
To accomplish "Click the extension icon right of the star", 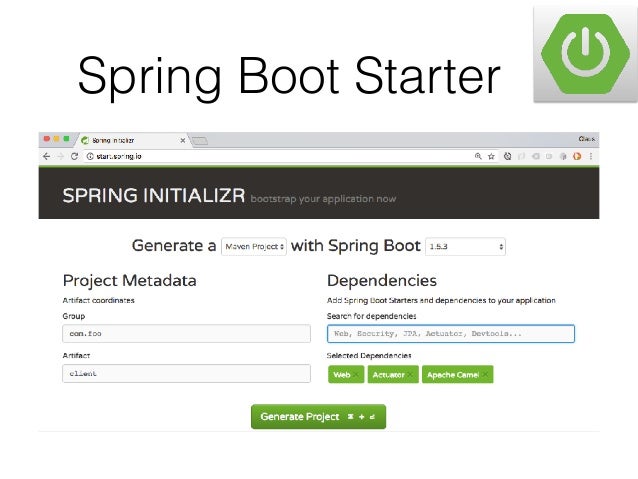I will tap(507, 156).
